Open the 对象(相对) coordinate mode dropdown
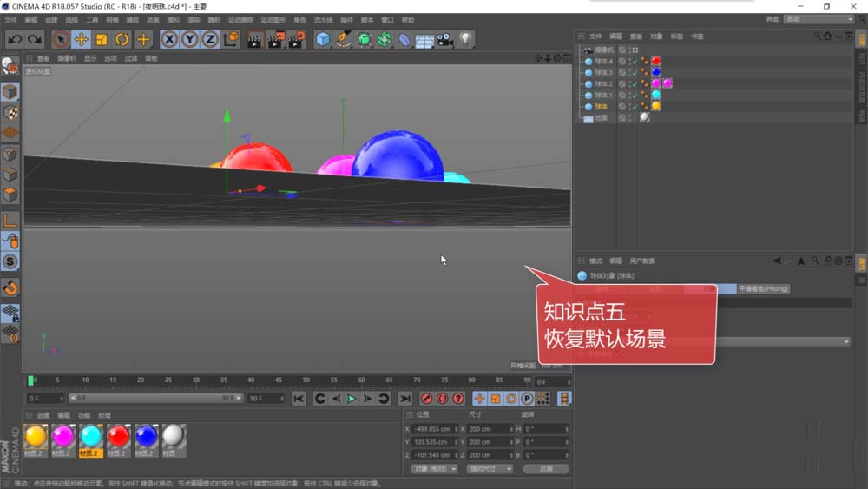Viewport: 868px width, 489px height. point(435,469)
